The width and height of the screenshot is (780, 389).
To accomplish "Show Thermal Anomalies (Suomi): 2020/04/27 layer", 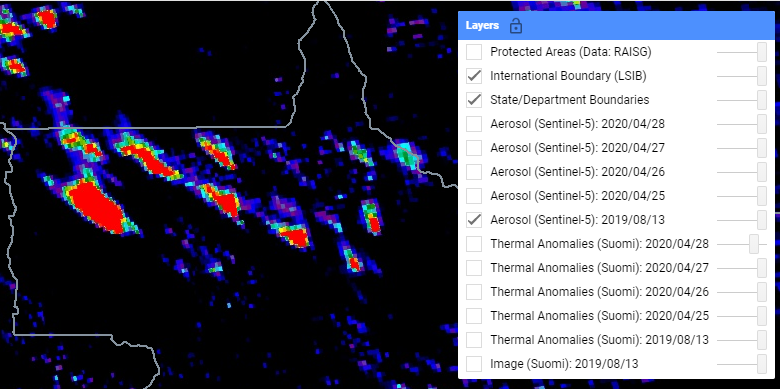I will pos(474,268).
